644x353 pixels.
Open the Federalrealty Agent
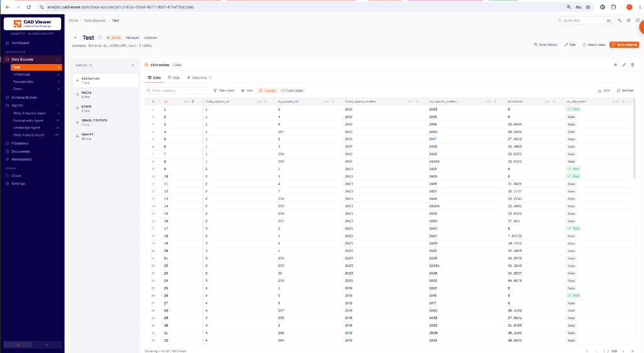[28, 121]
